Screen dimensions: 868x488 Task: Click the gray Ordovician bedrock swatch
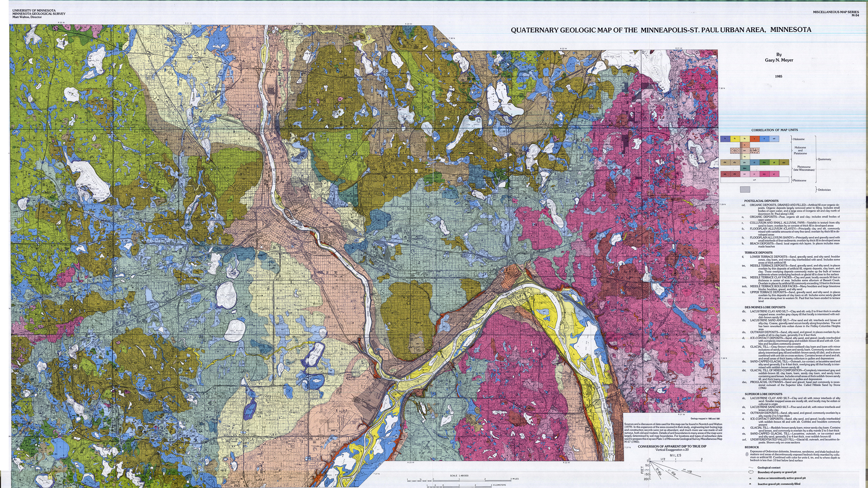(745, 189)
